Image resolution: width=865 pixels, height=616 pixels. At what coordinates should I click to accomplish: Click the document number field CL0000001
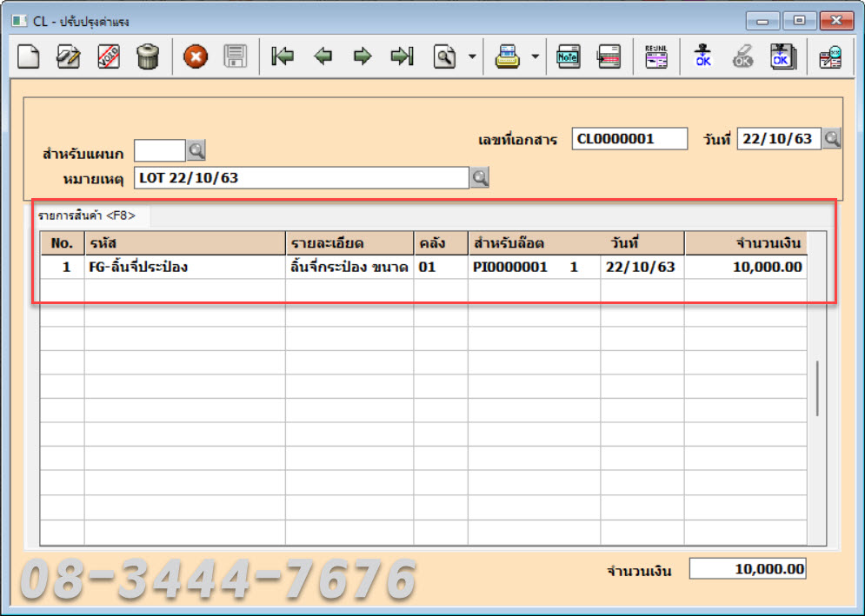click(629, 138)
